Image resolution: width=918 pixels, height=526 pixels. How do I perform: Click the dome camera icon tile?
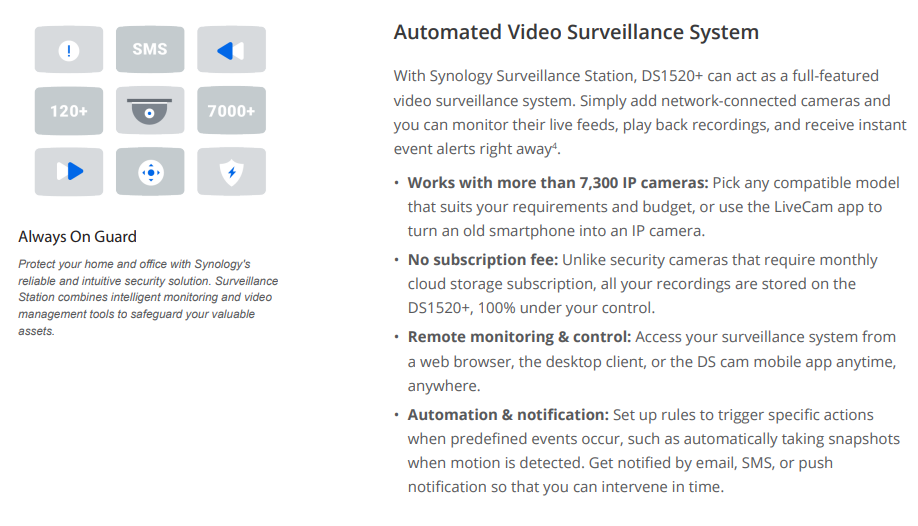(x=150, y=111)
